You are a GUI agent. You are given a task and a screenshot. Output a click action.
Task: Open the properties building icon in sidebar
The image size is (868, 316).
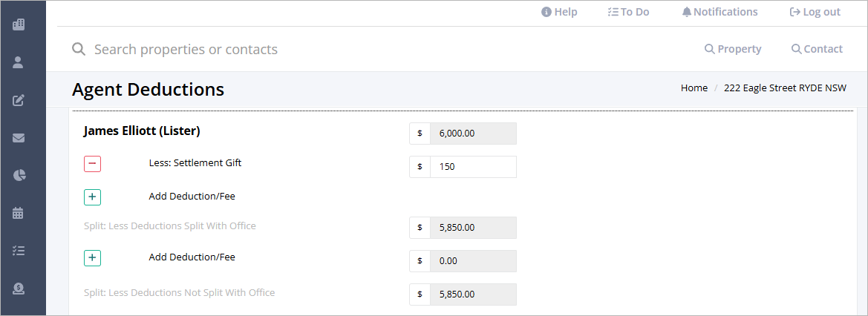[x=19, y=24]
